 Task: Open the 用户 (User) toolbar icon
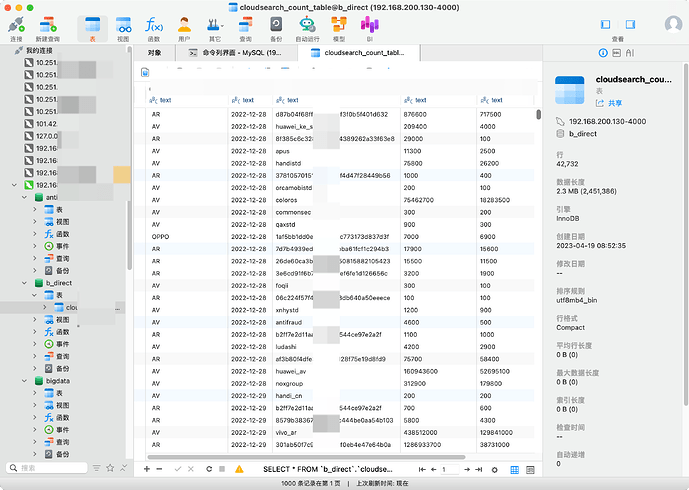point(184,29)
